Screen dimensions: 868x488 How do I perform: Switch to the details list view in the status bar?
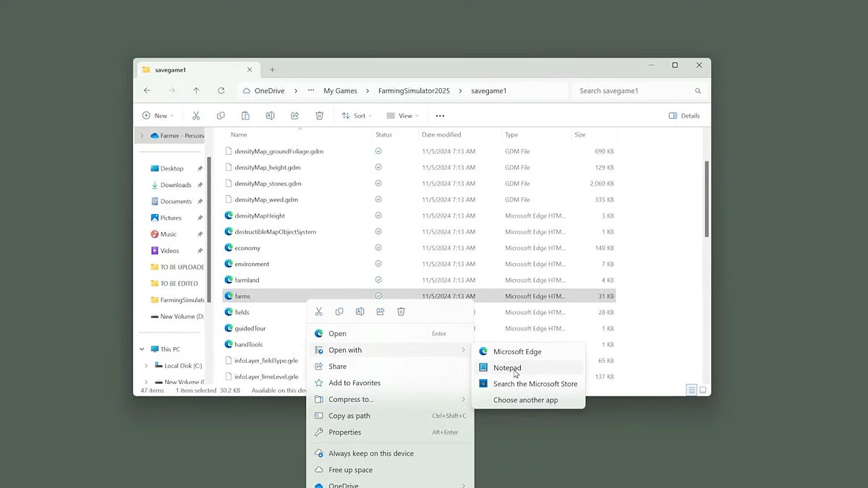tap(692, 390)
